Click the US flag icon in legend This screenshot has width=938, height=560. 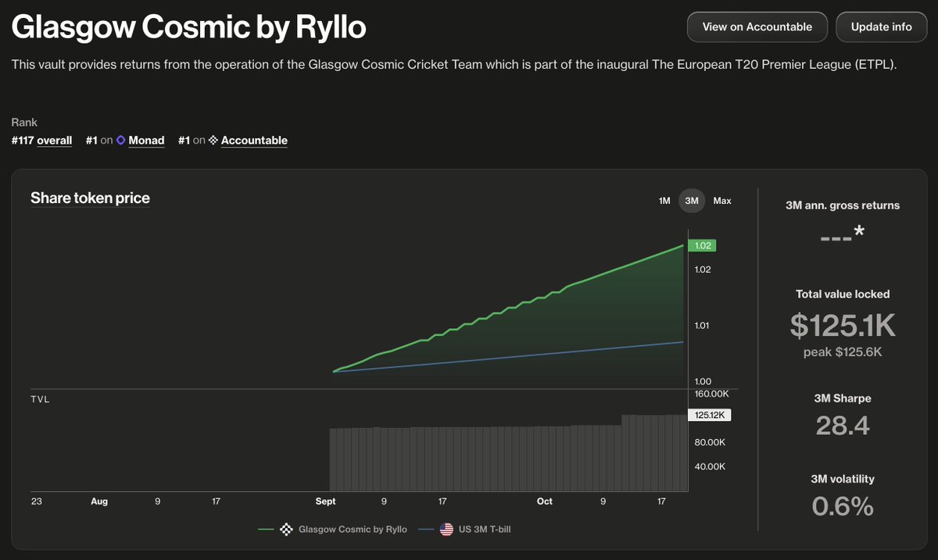coord(446,530)
